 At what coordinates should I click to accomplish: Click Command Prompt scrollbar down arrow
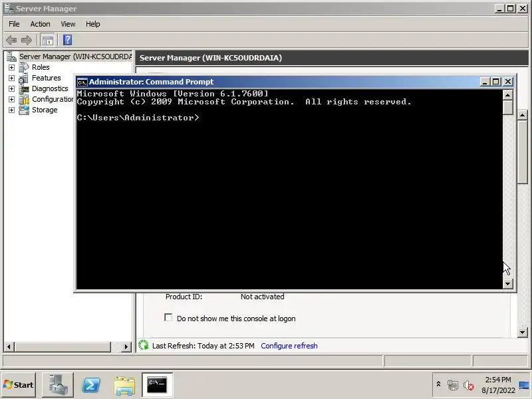507,283
